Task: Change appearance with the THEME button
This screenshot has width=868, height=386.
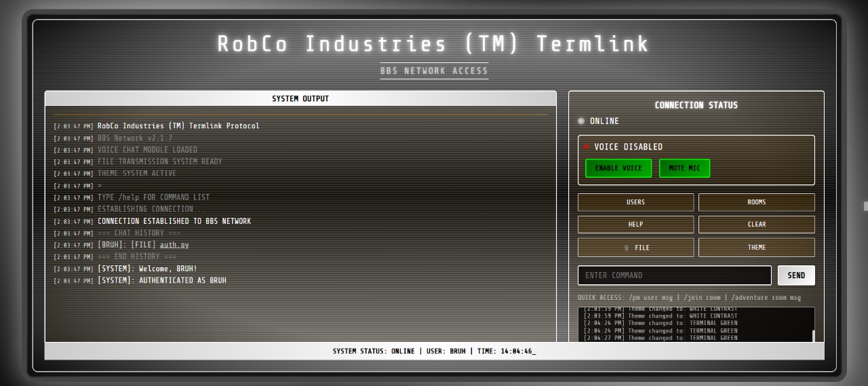Action: (x=757, y=248)
